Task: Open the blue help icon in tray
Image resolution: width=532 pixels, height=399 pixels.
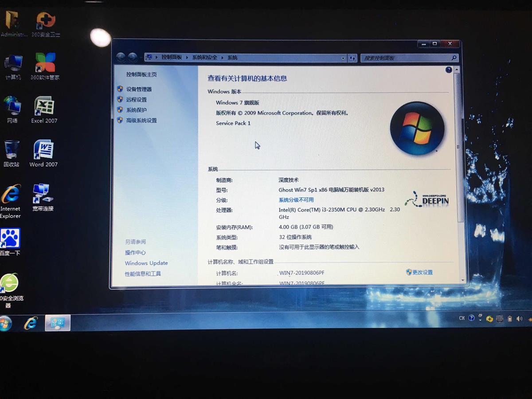Action: pyautogui.click(x=471, y=318)
